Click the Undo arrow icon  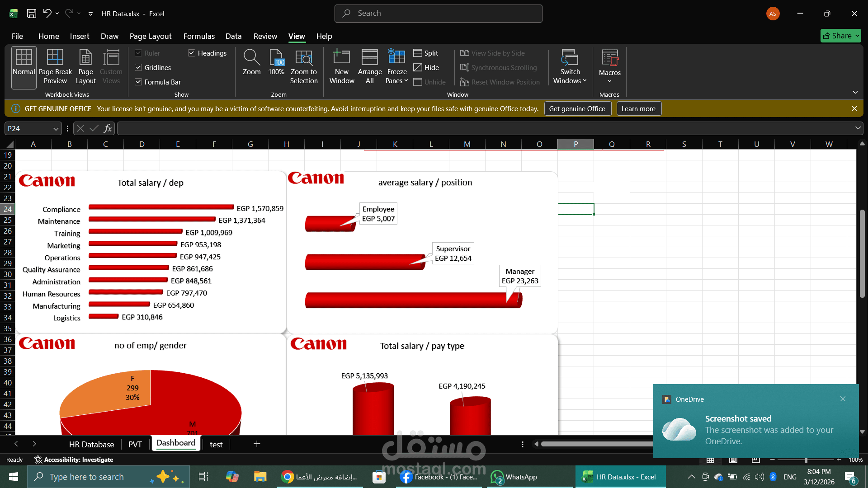click(x=47, y=14)
